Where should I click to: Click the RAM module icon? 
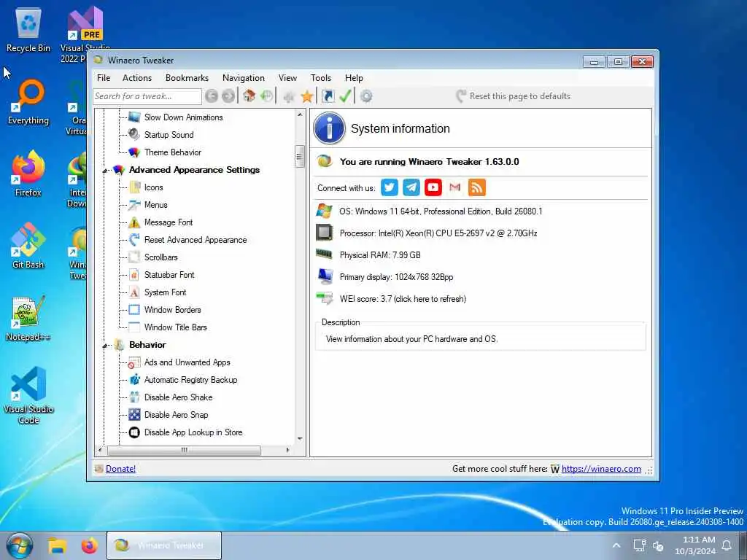click(325, 254)
